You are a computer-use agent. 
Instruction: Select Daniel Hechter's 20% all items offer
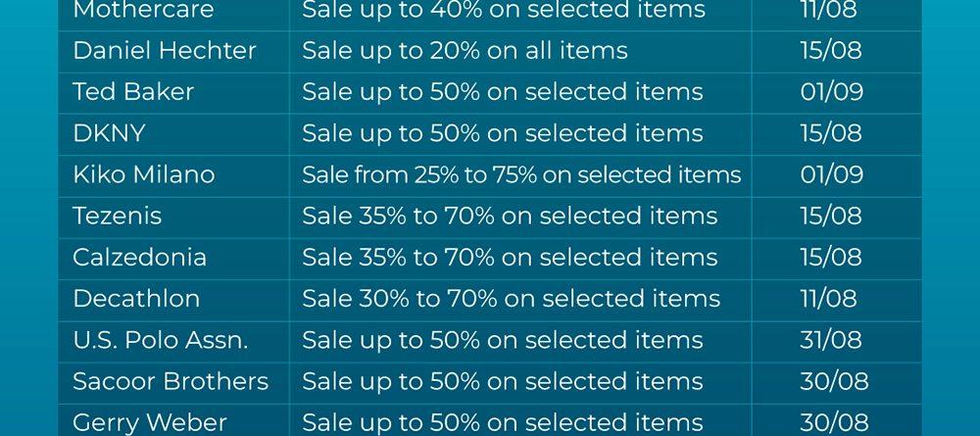coord(465,51)
